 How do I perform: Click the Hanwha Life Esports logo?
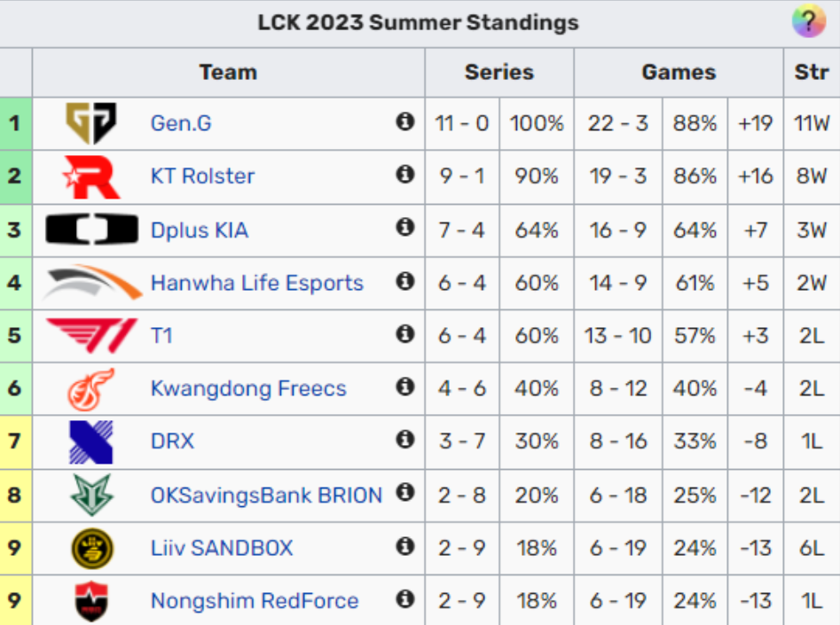pyautogui.click(x=91, y=283)
